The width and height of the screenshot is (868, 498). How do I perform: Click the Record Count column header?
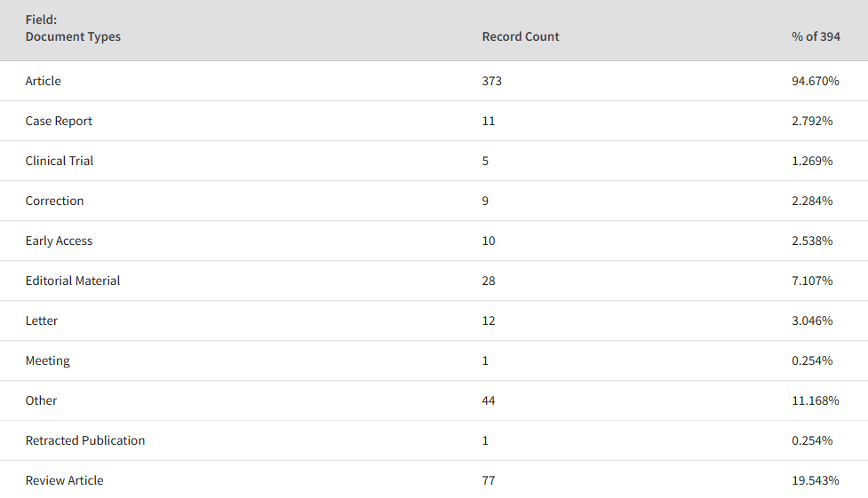pyautogui.click(x=521, y=36)
